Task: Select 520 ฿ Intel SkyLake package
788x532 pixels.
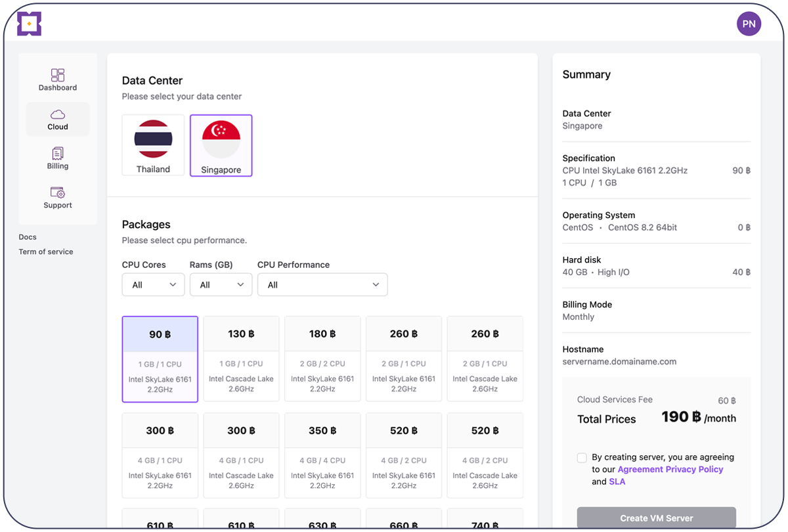Action: click(404, 455)
